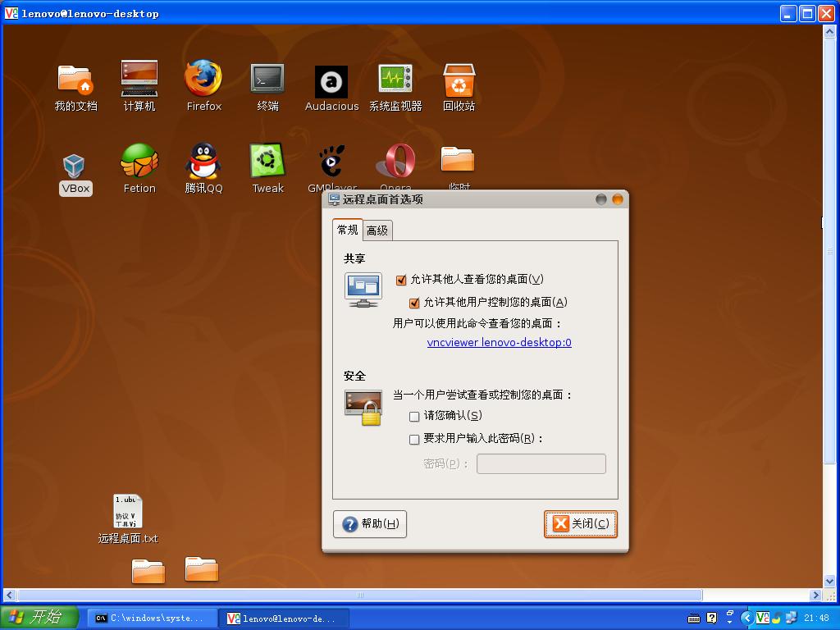
Task: Toggle 允许其他人查看您的桌面 checkbox
Action: pyautogui.click(x=400, y=280)
